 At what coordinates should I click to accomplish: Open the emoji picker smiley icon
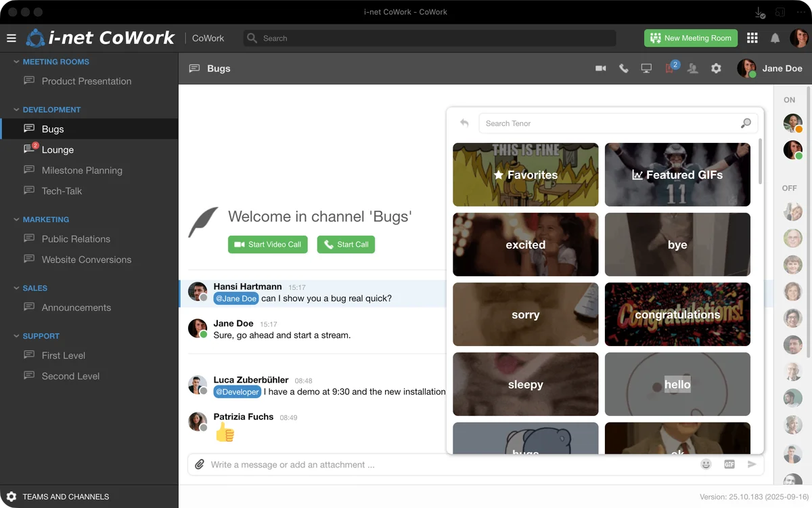706,465
